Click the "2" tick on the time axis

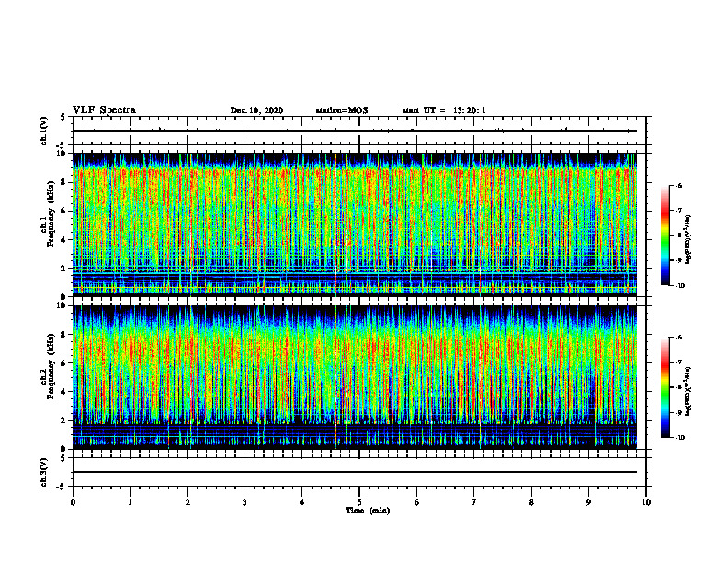point(188,502)
